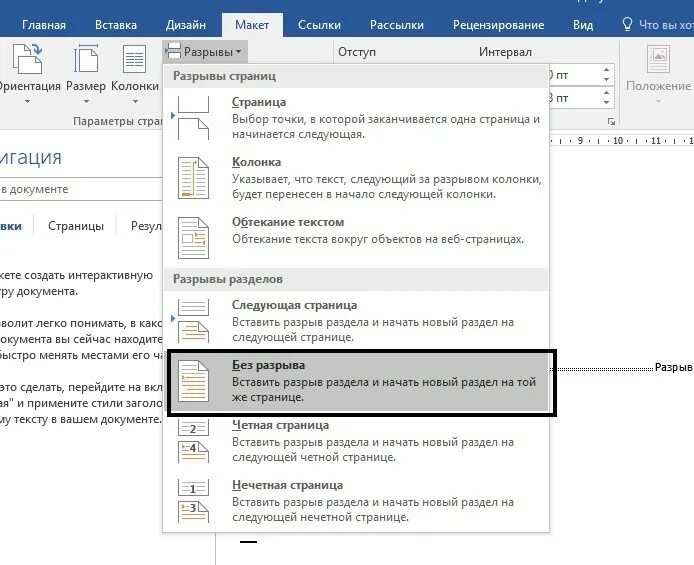
Task: Insert a Колонка column break
Action: click(x=356, y=178)
